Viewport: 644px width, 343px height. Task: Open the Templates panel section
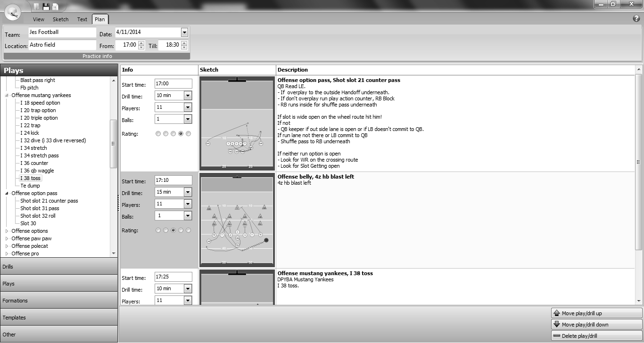click(59, 318)
